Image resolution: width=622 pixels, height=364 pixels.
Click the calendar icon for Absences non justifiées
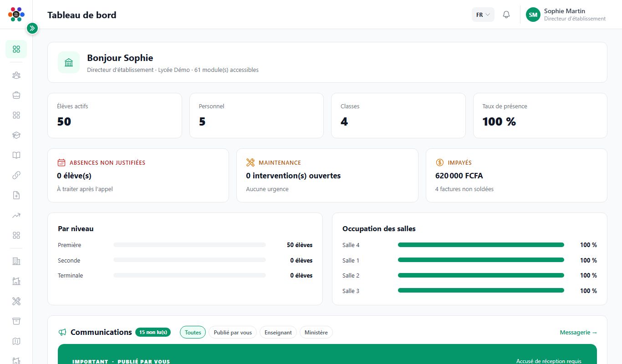tap(61, 162)
